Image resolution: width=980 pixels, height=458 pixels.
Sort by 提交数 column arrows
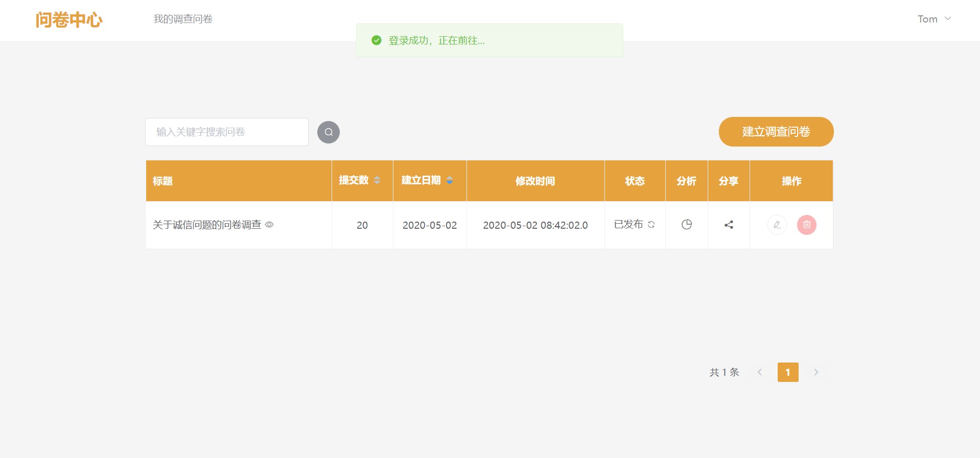tap(377, 180)
